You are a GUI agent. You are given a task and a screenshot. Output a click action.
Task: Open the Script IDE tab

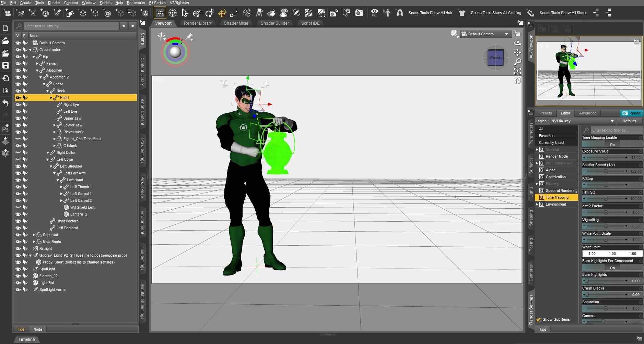tap(310, 23)
